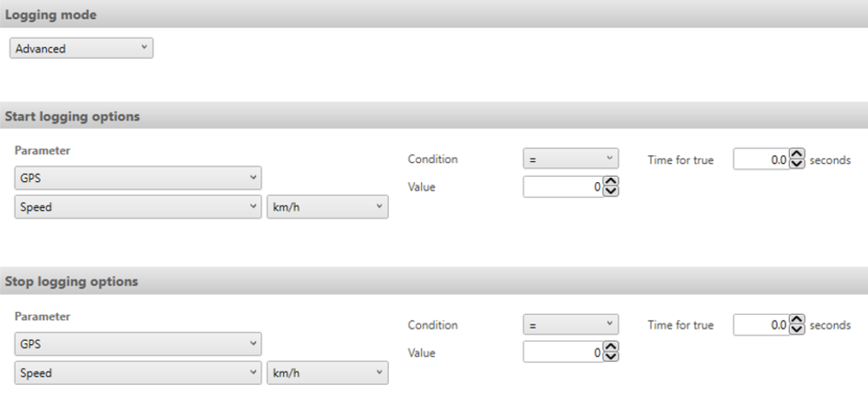
Task: Click Start logging Value input field
Action: (563, 186)
